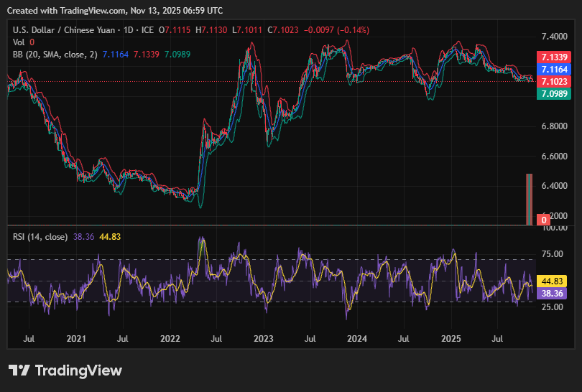Select 2022 on the time axis
This screenshot has height=392, width=582.
click(x=170, y=337)
